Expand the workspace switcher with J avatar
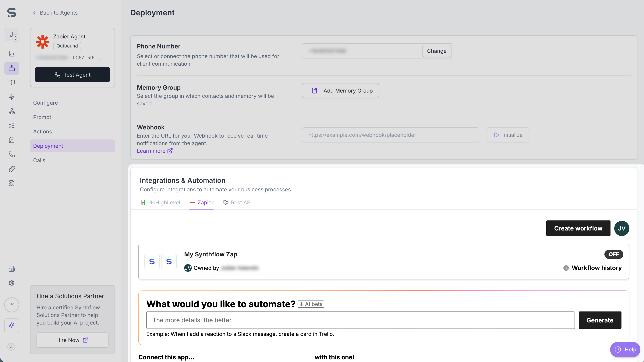The height and width of the screenshot is (362, 644). tap(12, 35)
